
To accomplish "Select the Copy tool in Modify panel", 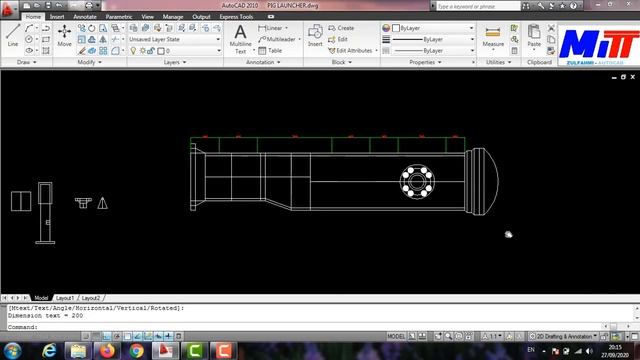I will 82,28.
